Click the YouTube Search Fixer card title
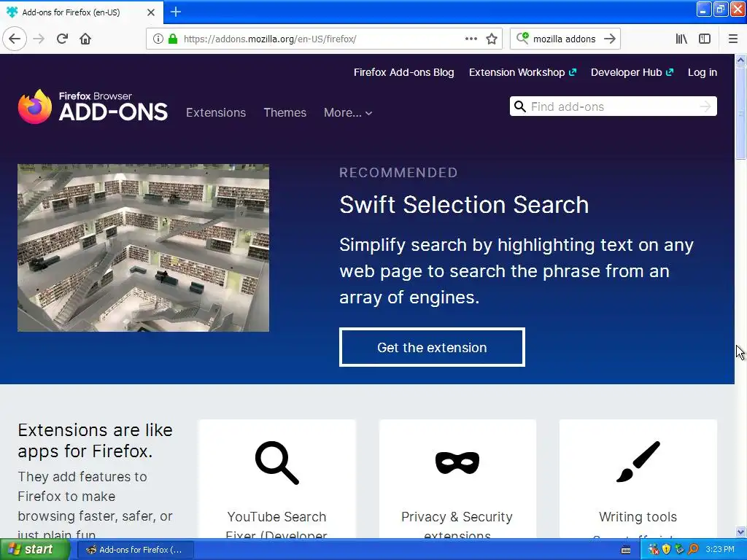Image resolution: width=747 pixels, height=560 pixels. coord(276,526)
